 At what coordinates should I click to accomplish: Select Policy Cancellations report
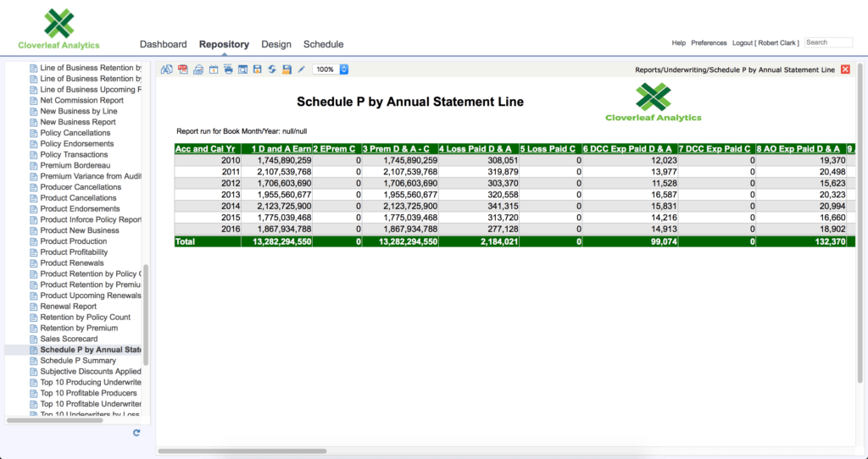[75, 133]
